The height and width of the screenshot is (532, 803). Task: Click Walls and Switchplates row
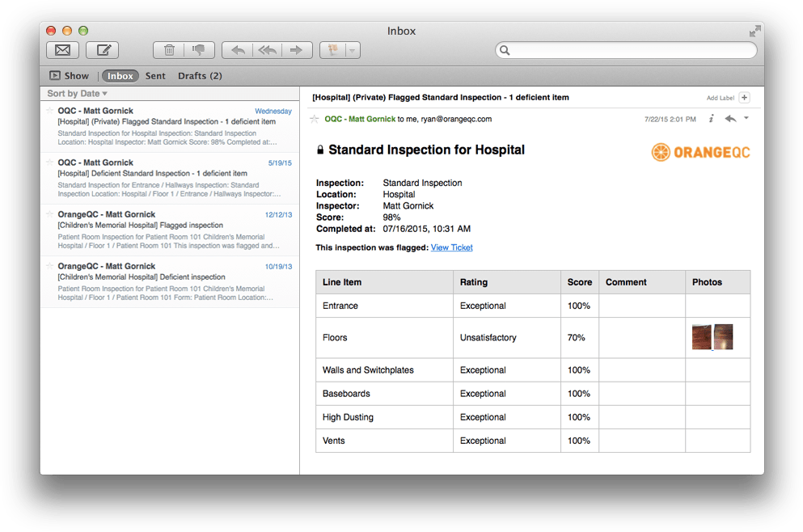[x=533, y=369]
